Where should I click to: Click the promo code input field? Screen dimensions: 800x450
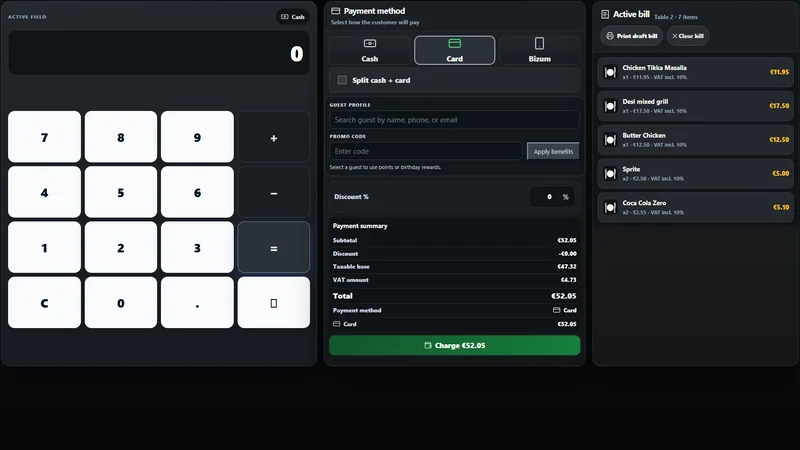click(x=426, y=151)
